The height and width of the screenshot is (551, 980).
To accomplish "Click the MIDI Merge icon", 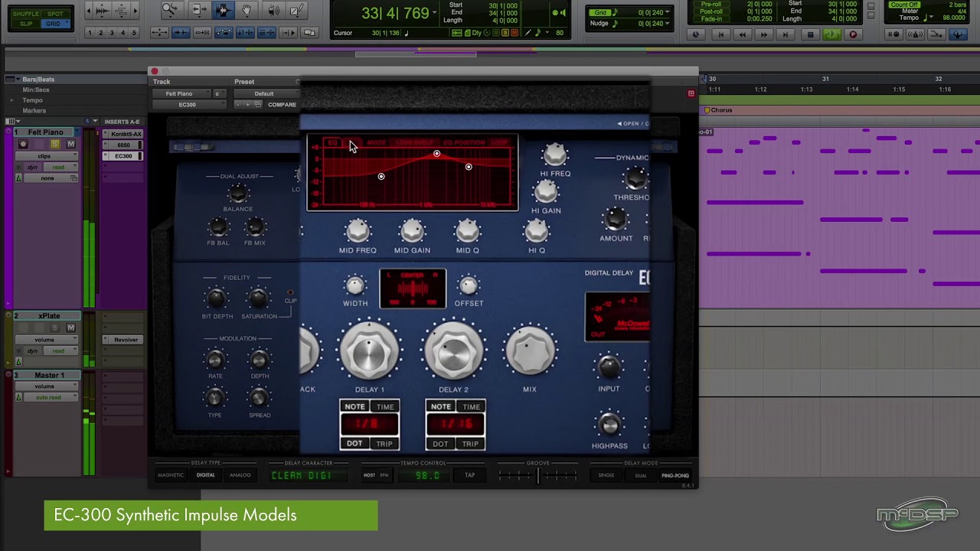I will 935,34.
